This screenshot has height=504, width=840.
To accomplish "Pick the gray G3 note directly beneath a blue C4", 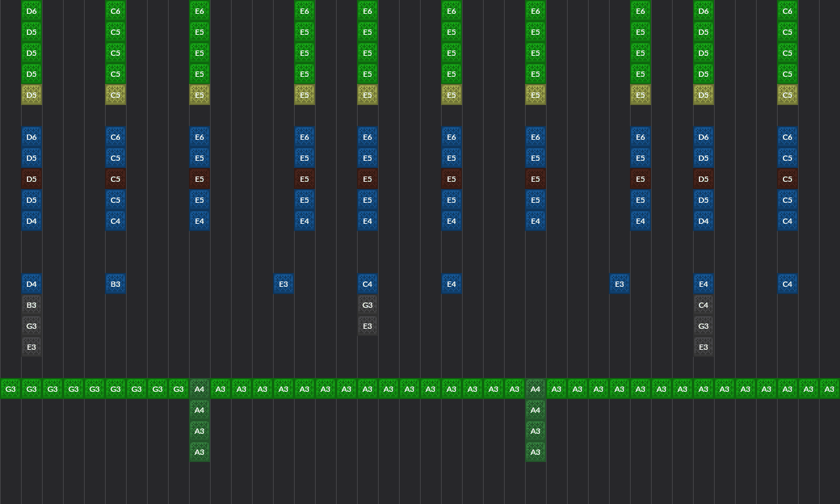I will [367, 305].
